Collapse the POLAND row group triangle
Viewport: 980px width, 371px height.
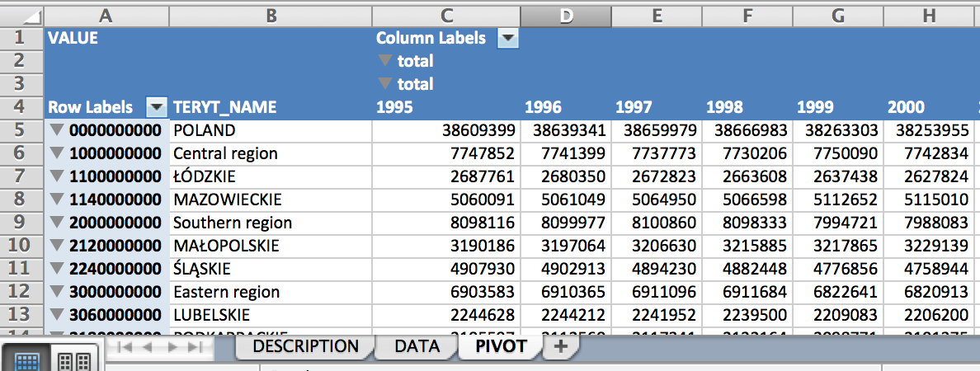click(x=56, y=130)
